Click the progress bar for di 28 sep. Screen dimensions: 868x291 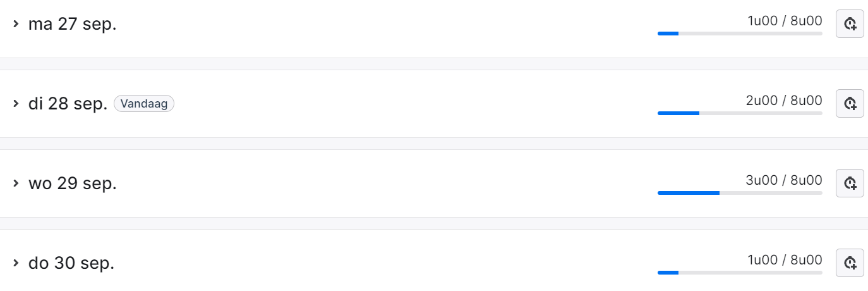click(x=740, y=113)
